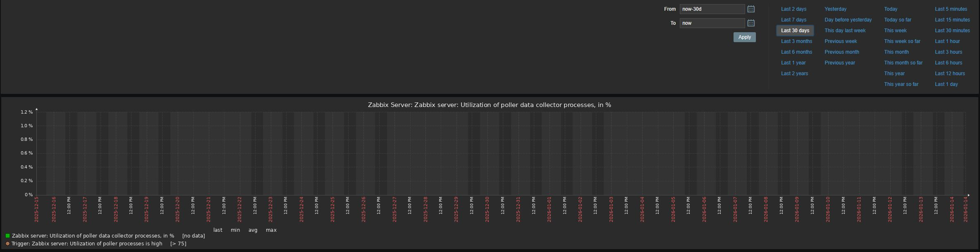Image resolution: width=980 pixels, height=252 pixels.
Task: Choose the Last 3 months range
Action: coord(796,41)
